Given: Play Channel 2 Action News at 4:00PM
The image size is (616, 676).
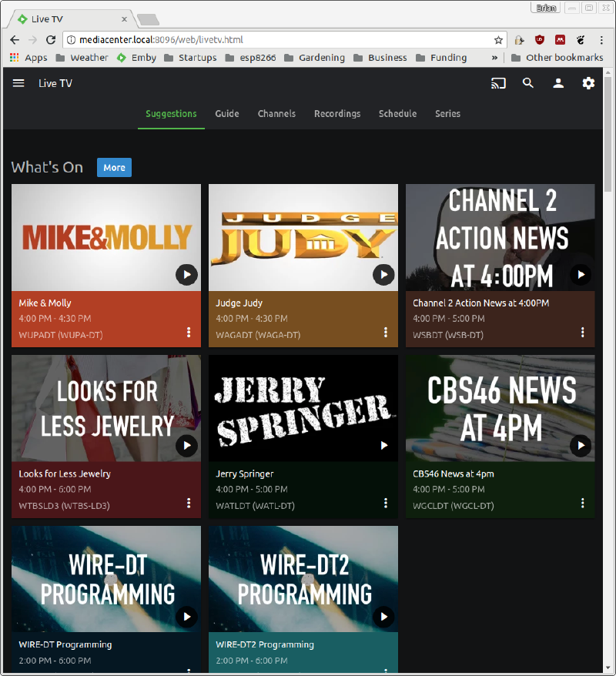Looking at the screenshot, I should [x=581, y=275].
